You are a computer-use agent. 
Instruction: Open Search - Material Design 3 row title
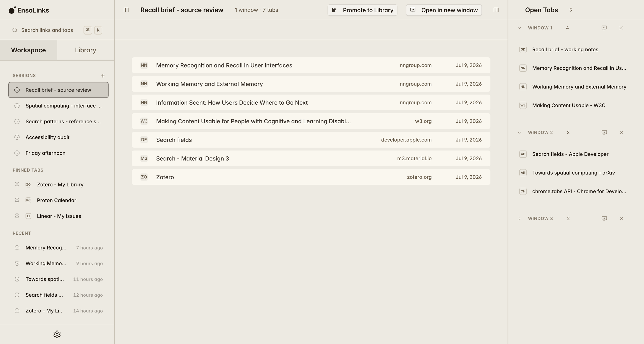point(192,158)
